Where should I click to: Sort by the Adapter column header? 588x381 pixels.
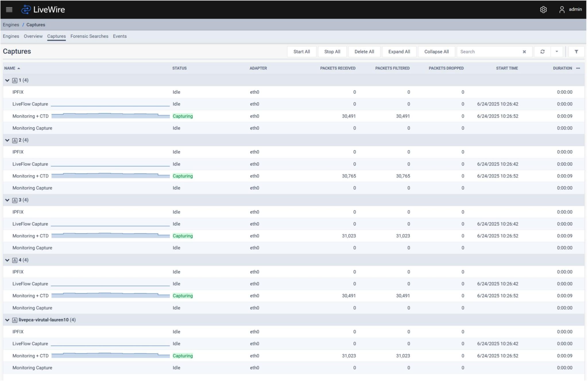tap(258, 68)
